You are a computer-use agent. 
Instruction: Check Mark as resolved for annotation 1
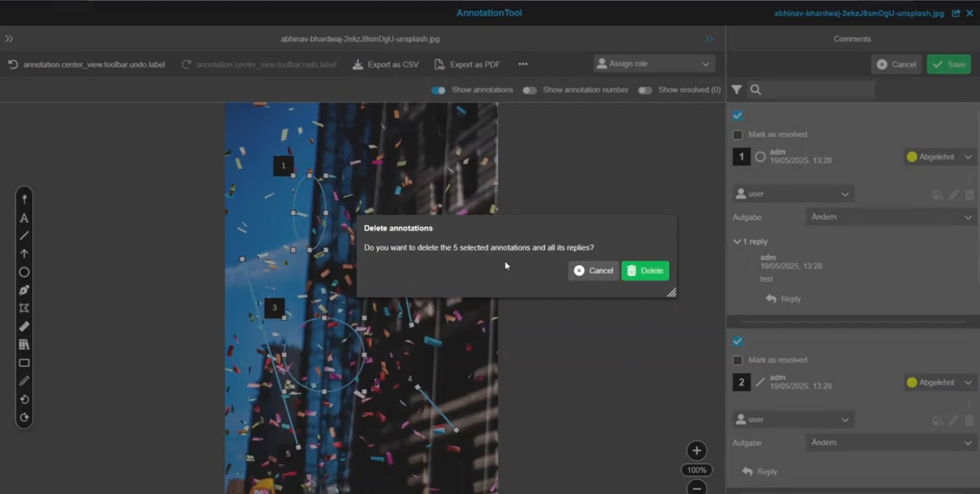738,135
